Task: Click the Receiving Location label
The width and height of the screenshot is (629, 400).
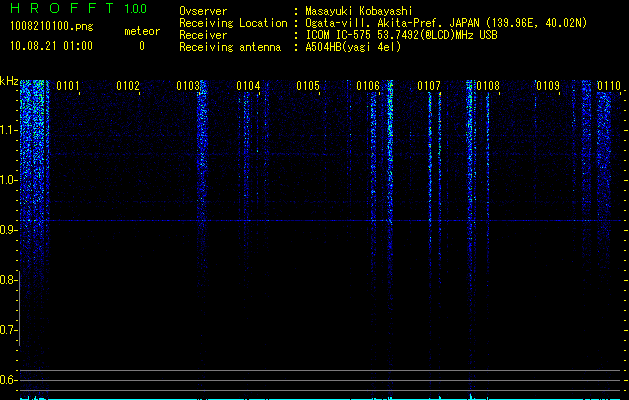Action: [233, 23]
